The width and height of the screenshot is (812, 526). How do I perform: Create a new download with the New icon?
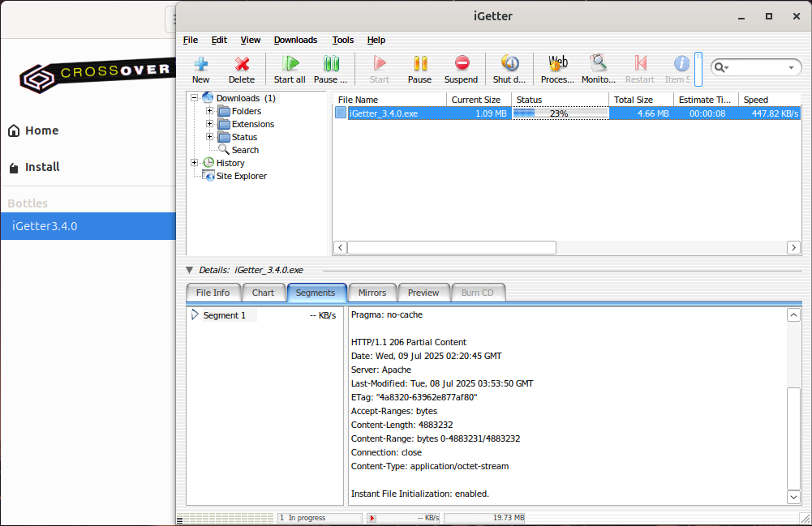[200, 69]
